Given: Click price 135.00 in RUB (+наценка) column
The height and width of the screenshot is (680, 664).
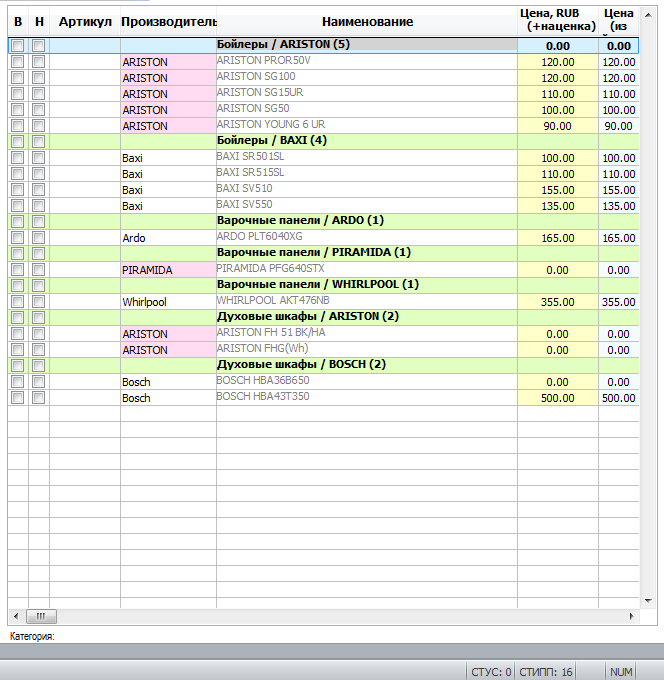Looking at the screenshot, I should pos(558,206).
